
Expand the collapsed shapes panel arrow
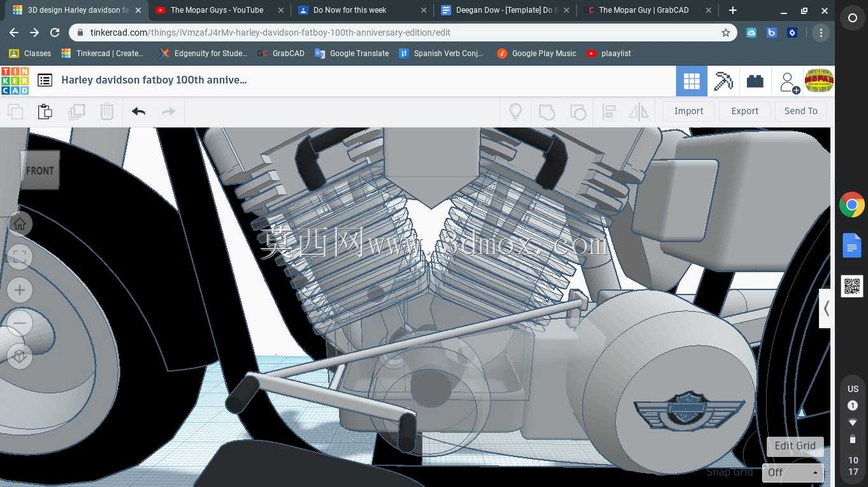(x=825, y=309)
